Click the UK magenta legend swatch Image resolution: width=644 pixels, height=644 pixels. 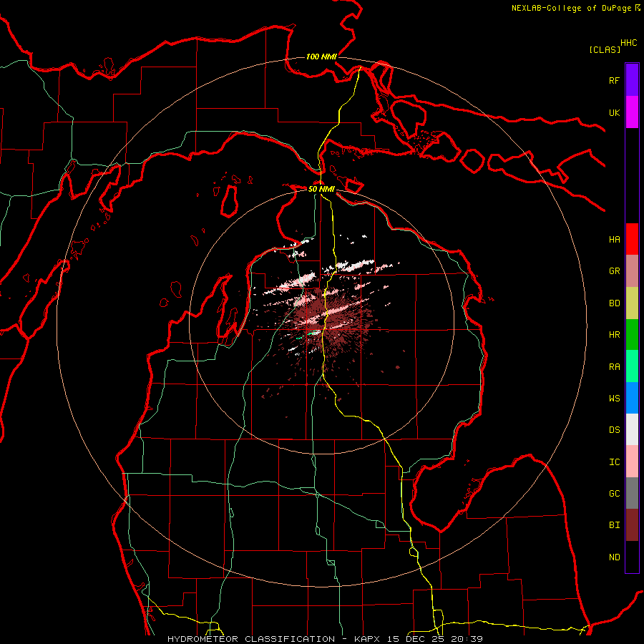(632, 112)
